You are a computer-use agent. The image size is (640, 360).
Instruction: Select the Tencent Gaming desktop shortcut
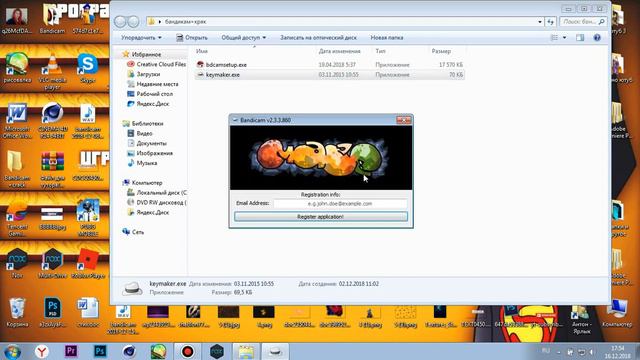[x=17, y=220]
